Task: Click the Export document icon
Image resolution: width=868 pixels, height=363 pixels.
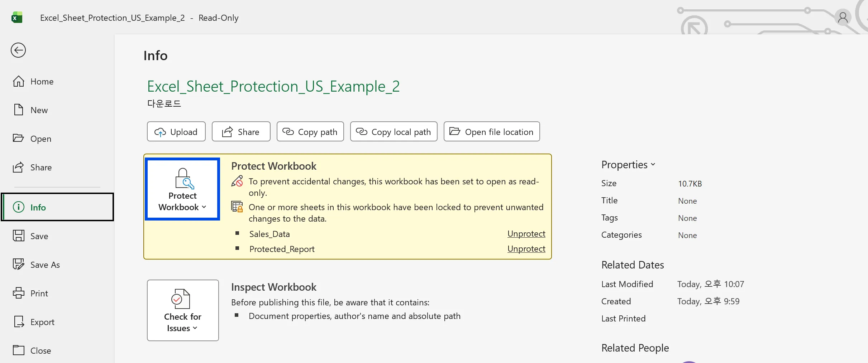Action: pos(19,322)
